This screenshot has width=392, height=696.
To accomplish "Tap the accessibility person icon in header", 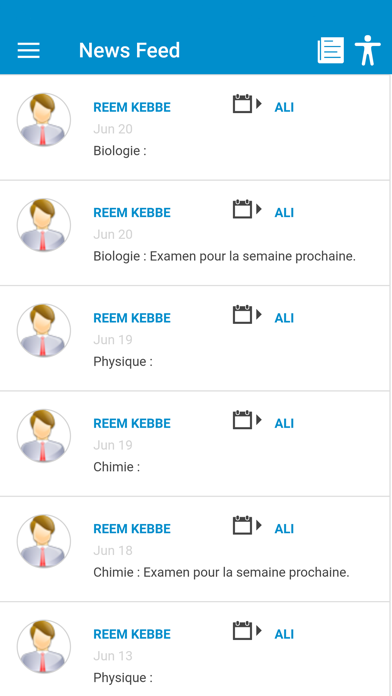I will click(368, 50).
